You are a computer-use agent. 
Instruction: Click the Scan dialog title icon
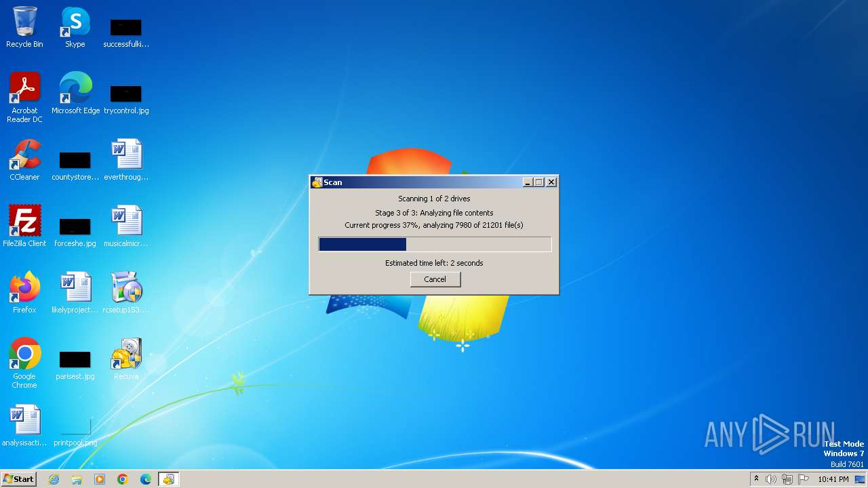[x=317, y=182]
